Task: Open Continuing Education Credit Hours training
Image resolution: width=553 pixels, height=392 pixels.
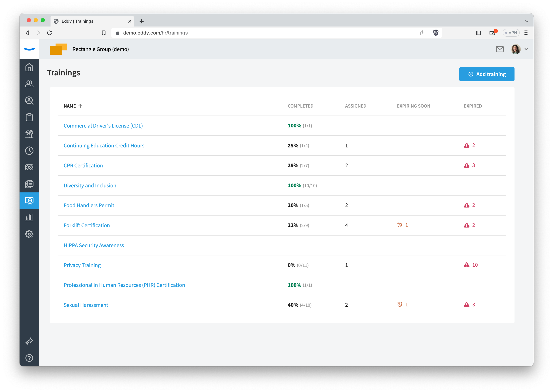Action: (104, 146)
